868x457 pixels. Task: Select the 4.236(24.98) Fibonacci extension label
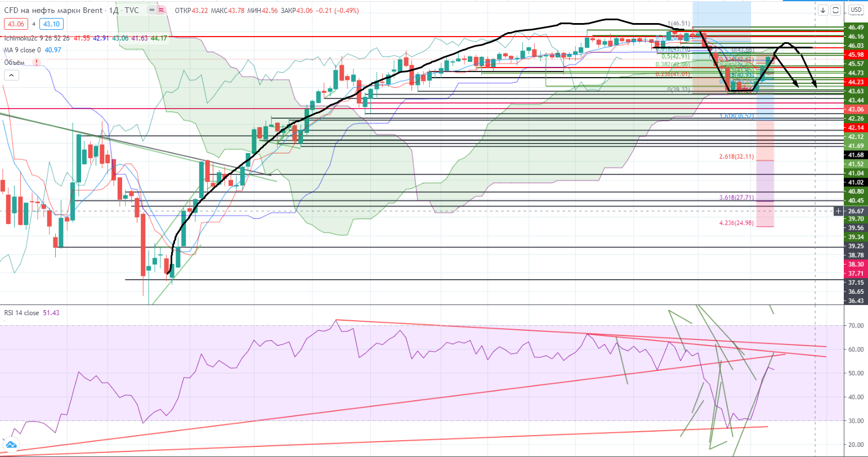click(x=736, y=223)
